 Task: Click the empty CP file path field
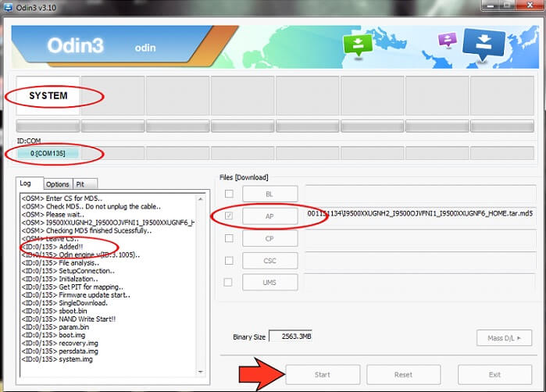click(420, 238)
